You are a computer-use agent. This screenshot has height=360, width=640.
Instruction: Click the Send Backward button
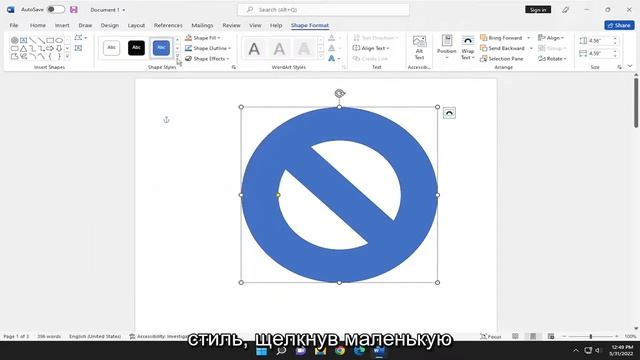tap(503, 48)
